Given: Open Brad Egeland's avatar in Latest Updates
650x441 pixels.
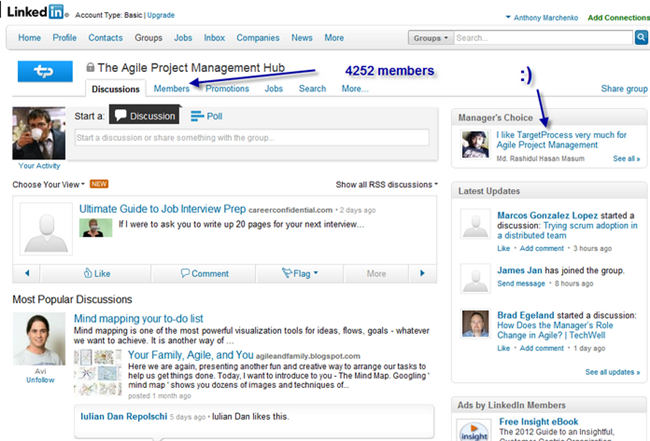Looking at the screenshot, I should coord(475,324).
